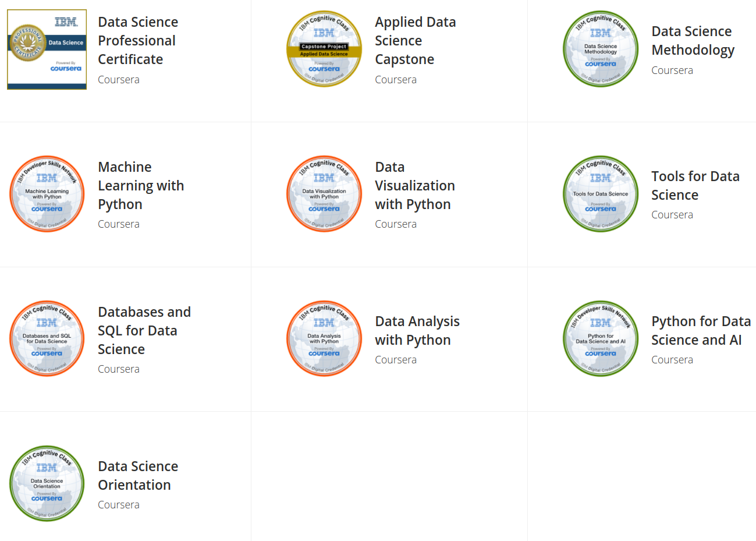Viewport: 756px width, 541px height.
Task: Select the Machine Learning with Python title link
Action: point(141,185)
